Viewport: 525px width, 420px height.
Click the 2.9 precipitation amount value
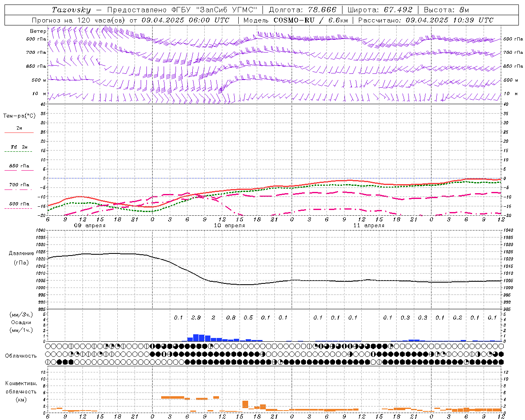tap(196, 317)
